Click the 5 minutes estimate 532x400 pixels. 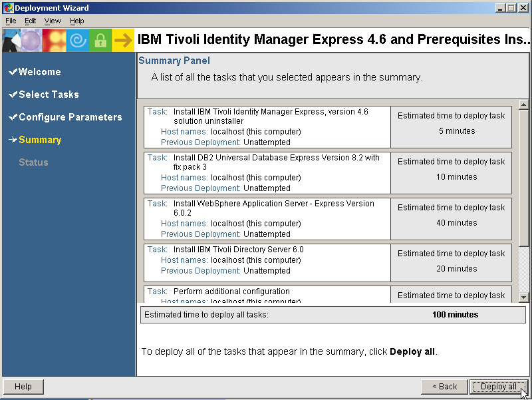coord(457,130)
